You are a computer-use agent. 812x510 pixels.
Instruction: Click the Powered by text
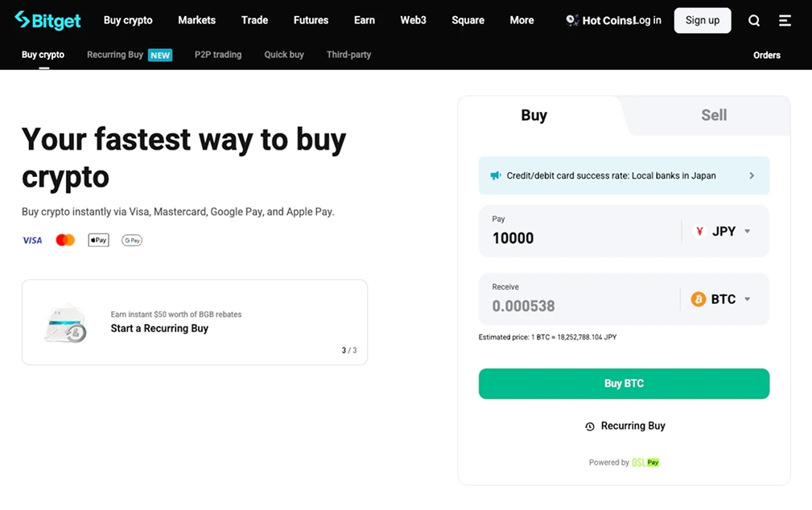tap(609, 463)
